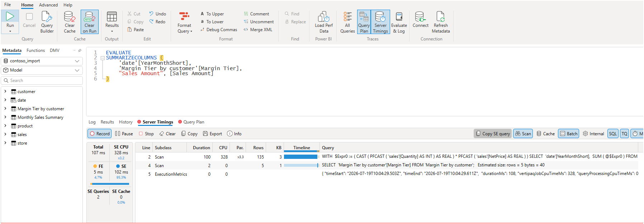Switch to Log tab
The width and height of the screenshot is (644, 224).
coord(92,122)
